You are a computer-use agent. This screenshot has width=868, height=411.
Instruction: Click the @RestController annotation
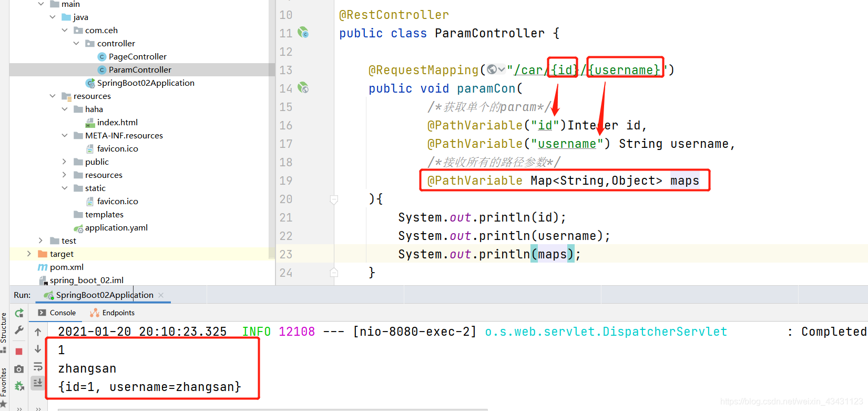click(394, 15)
